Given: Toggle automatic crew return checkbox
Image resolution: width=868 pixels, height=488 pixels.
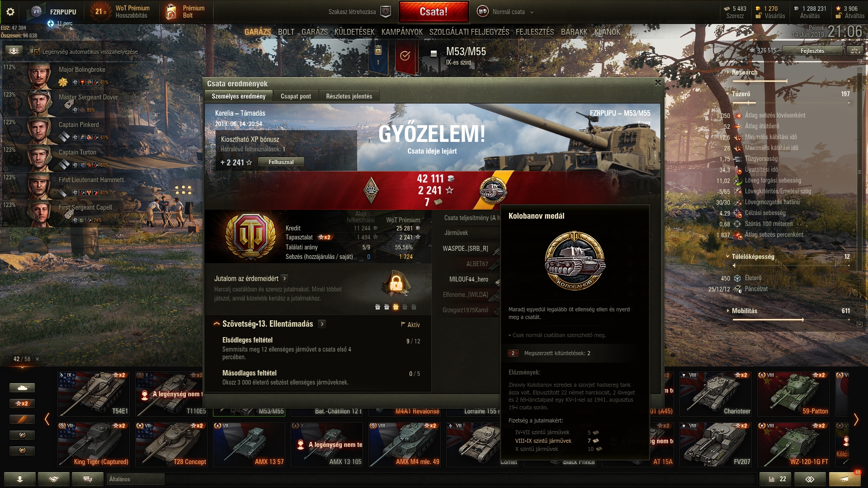Looking at the screenshot, I should point(37,52).
